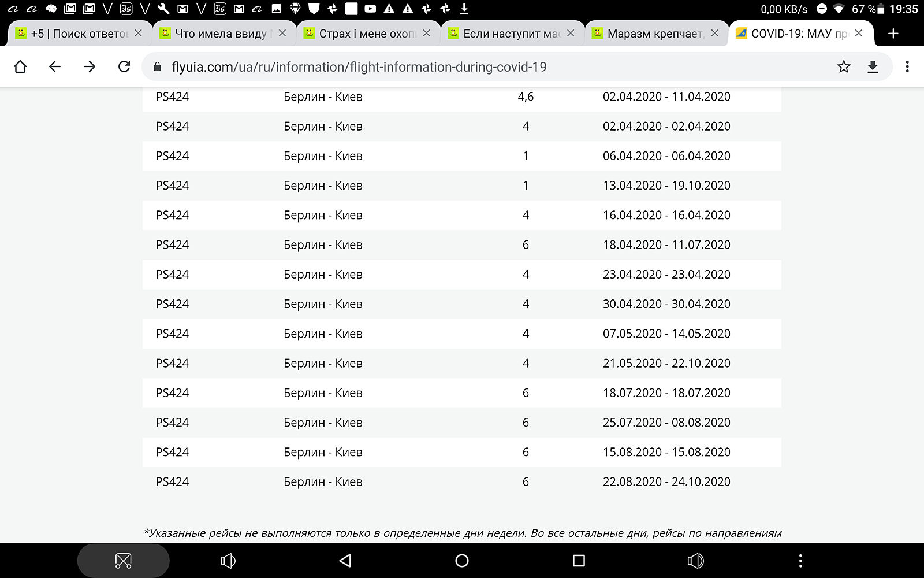Go forward to next page
The image size is (924, 578).
point(90,67)
